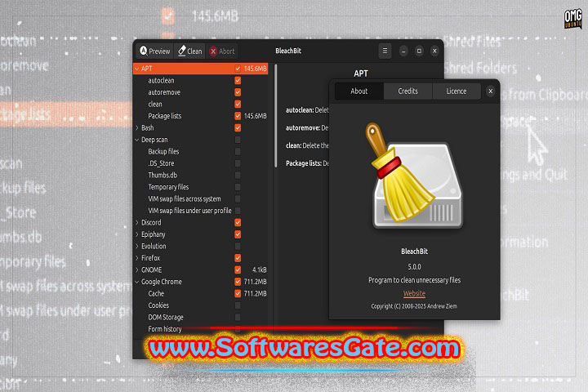The height and width of the screenshot is (392, 588).
Task: Switch to the About tab
Action: click(359, 91)
